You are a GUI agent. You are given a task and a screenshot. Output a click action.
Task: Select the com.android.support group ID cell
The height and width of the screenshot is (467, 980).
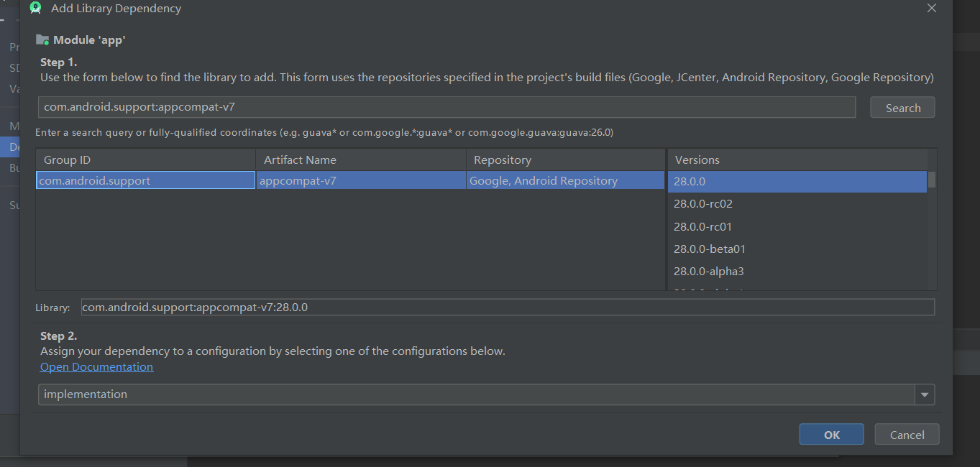coord(146,180)
